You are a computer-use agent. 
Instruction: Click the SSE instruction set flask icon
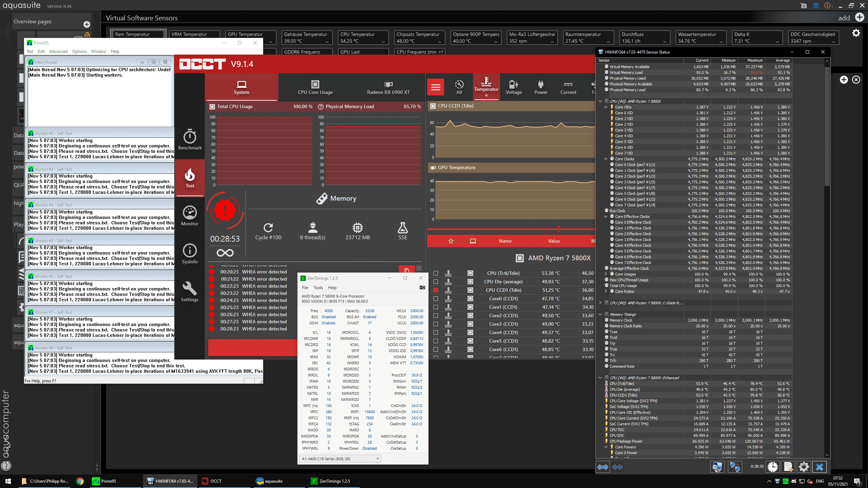(403, 227)
